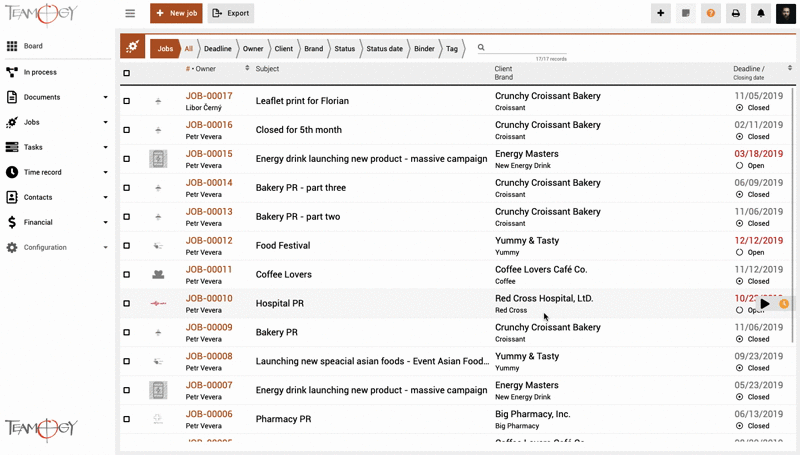Image resolution: width=800 pixels, height=455 pixels.
Task: Expand the Time record menu arrow
Action: click(106, 172)
